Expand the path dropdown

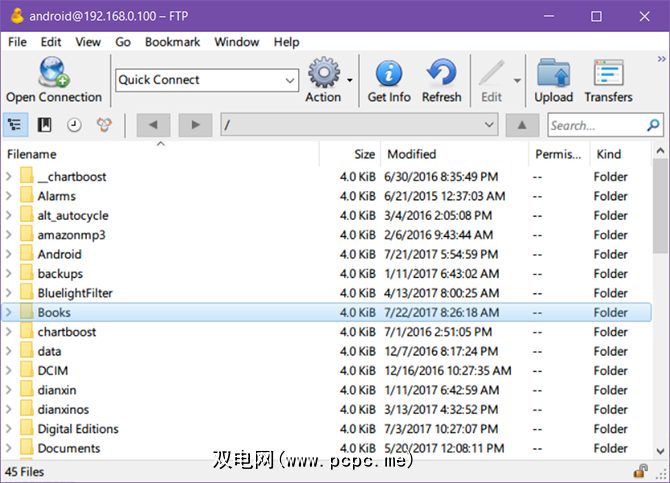click(x=488, y=125)
